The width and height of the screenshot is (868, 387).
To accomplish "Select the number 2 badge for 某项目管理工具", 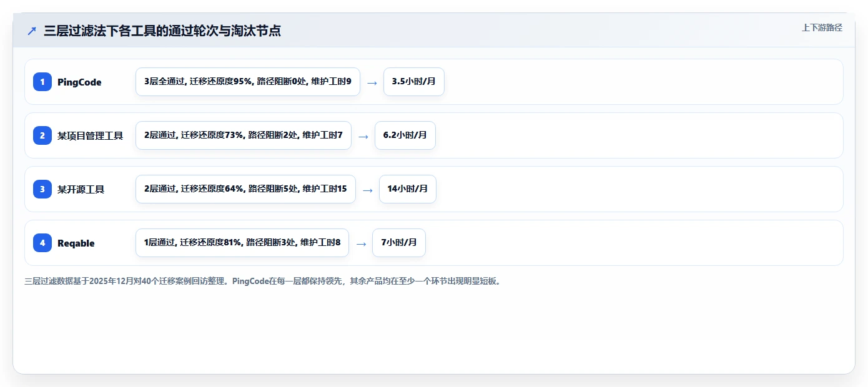I will click(x=42, y=135).
